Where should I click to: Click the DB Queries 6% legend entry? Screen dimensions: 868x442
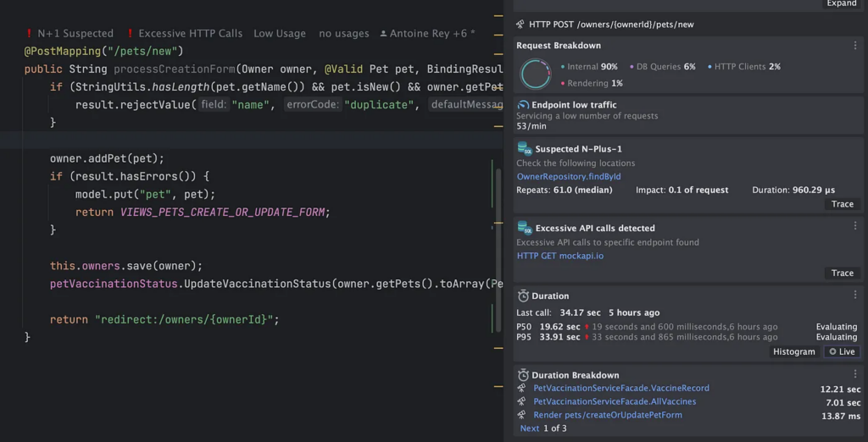(663, 67)
